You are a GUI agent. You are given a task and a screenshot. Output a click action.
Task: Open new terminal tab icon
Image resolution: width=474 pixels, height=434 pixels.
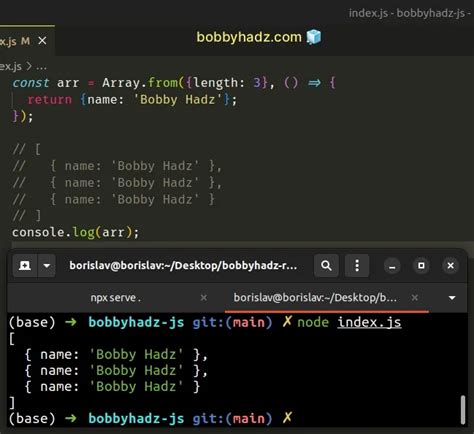coord(25,266)
